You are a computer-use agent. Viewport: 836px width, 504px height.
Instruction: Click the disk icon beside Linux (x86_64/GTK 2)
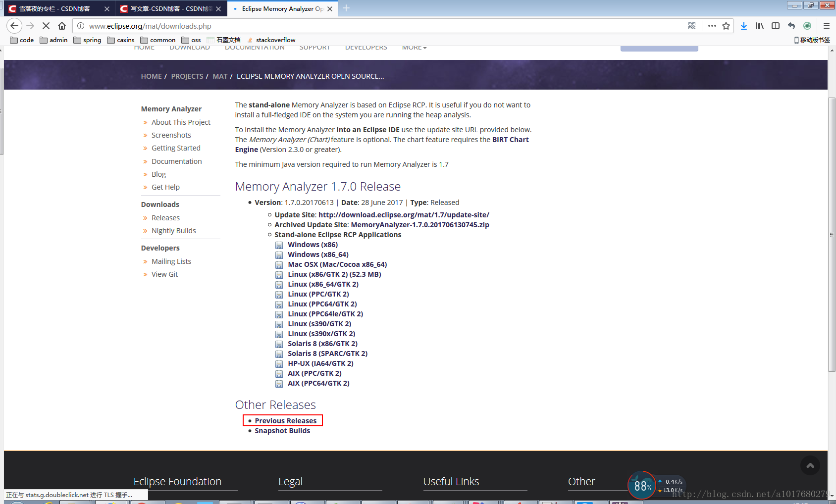279,285
